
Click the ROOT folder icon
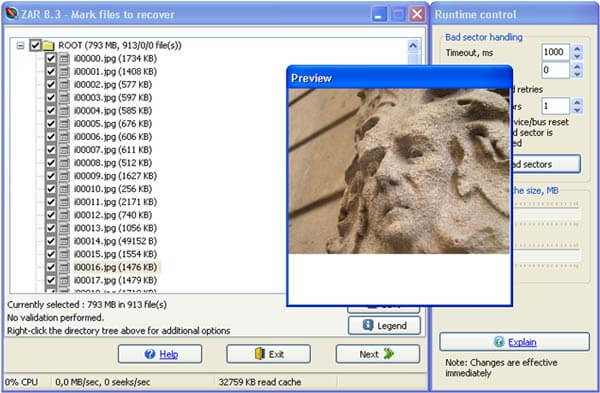coord(48,46)
